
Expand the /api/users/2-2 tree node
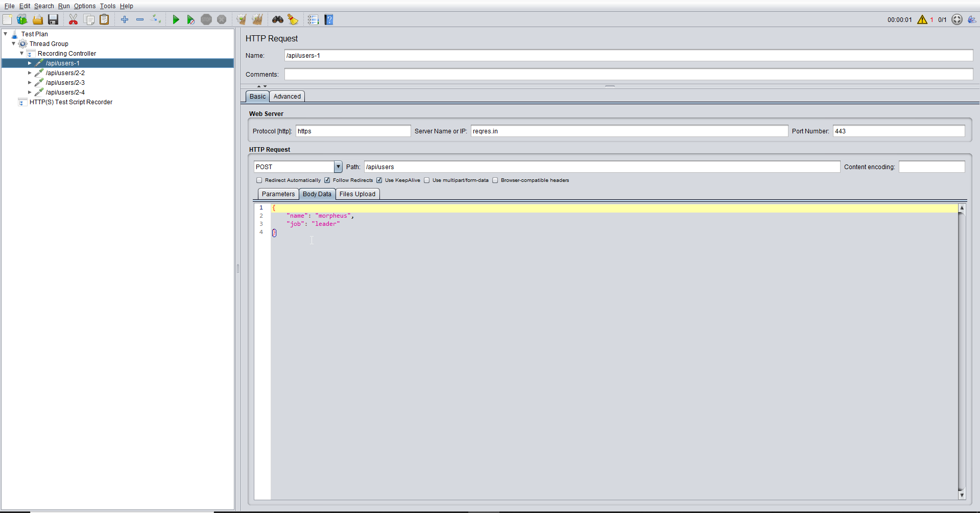(x=30, y=73)
